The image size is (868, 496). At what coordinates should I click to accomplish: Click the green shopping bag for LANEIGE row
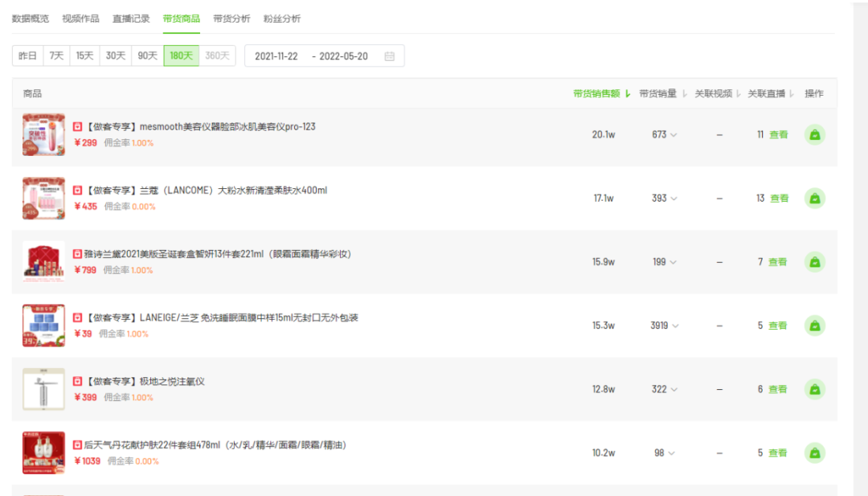[815, 326]
